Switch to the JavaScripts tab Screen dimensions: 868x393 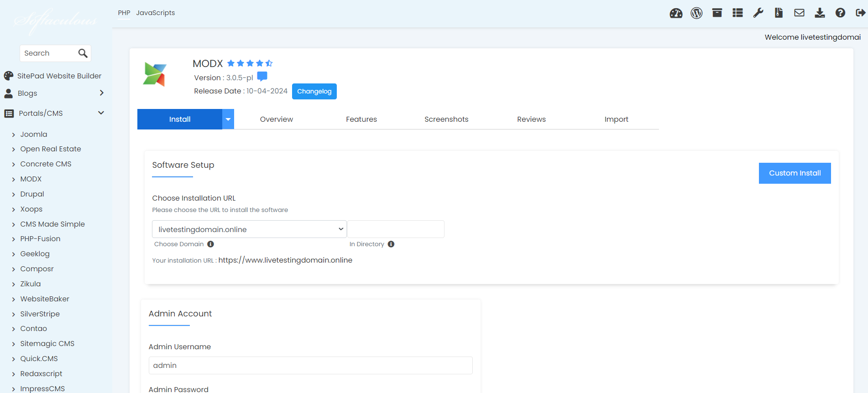point(156,13)
